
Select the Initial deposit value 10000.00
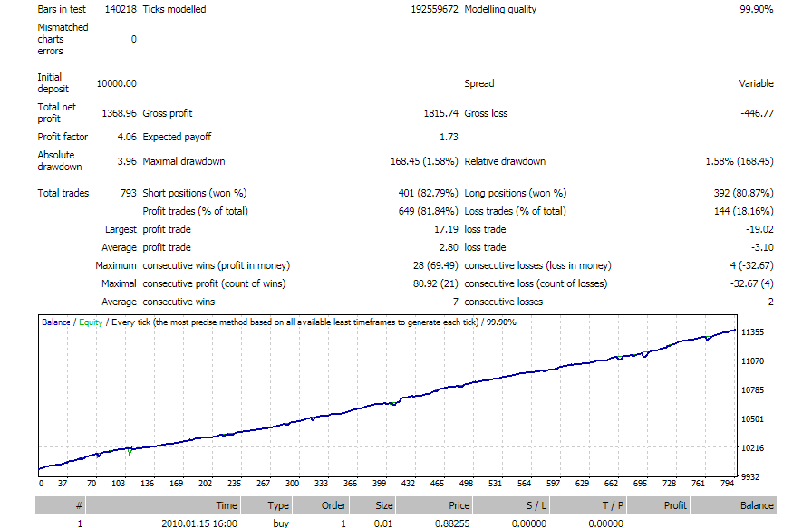[117, 83]
